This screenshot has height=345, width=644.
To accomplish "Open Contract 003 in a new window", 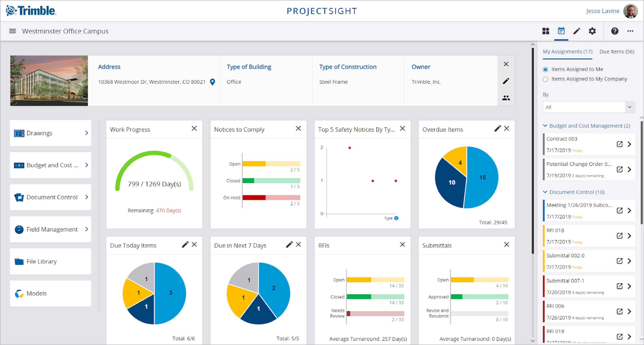I will 620,144.
